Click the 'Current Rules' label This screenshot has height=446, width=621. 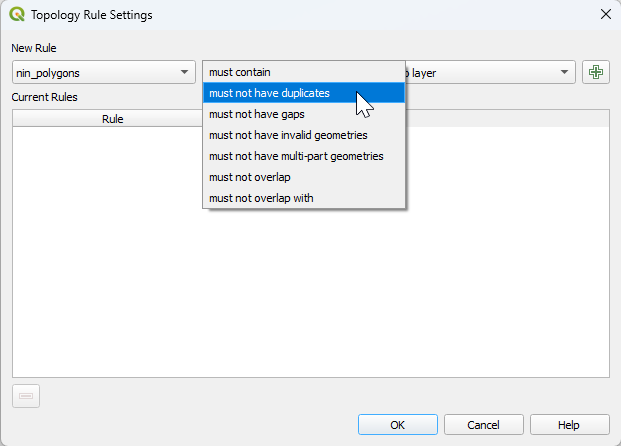pos(45,97)
